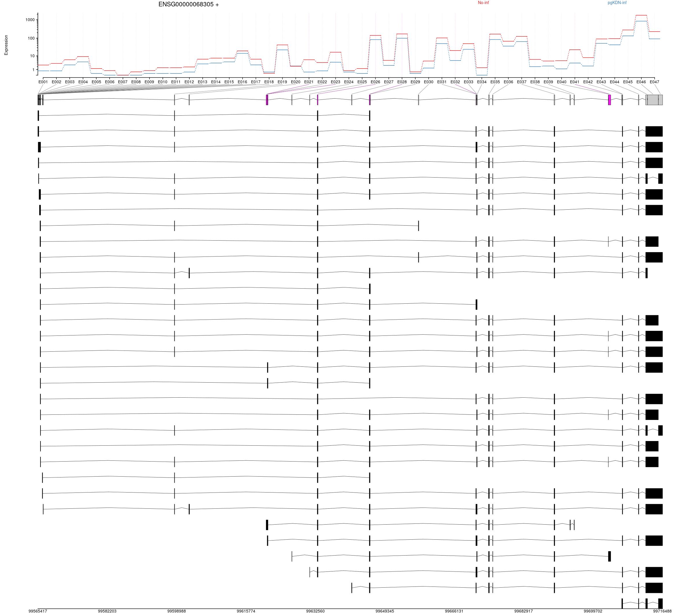Click exon label E023

335,82
